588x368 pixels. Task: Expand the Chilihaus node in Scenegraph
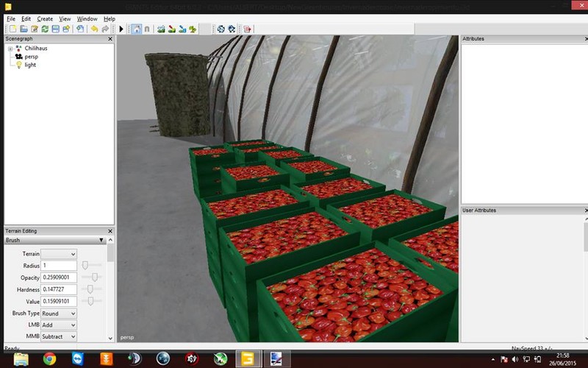click(10, 49)
